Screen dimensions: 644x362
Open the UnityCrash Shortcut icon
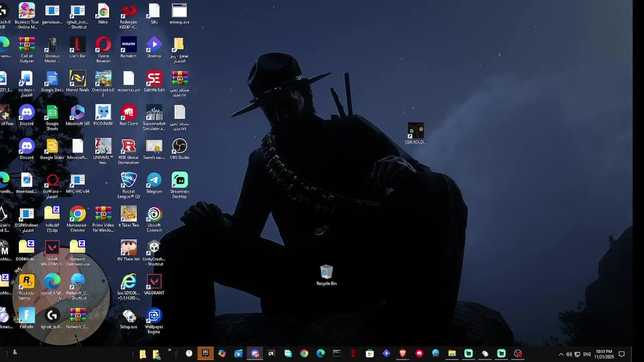(x=154, y=253)
